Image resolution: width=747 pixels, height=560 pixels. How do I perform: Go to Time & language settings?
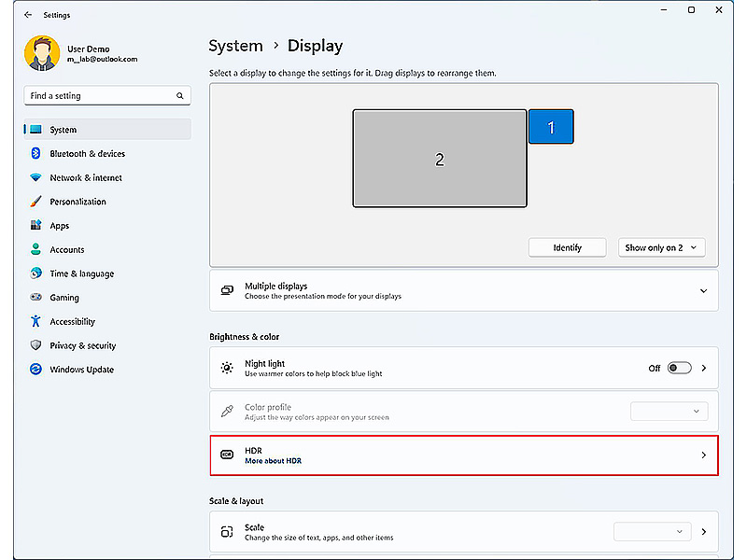pos(107,273)
